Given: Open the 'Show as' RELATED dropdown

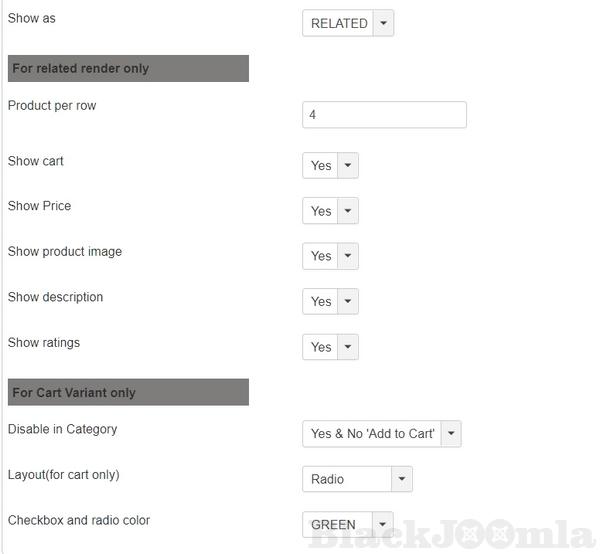Looking at the screenshot, I should click(339, 23).
